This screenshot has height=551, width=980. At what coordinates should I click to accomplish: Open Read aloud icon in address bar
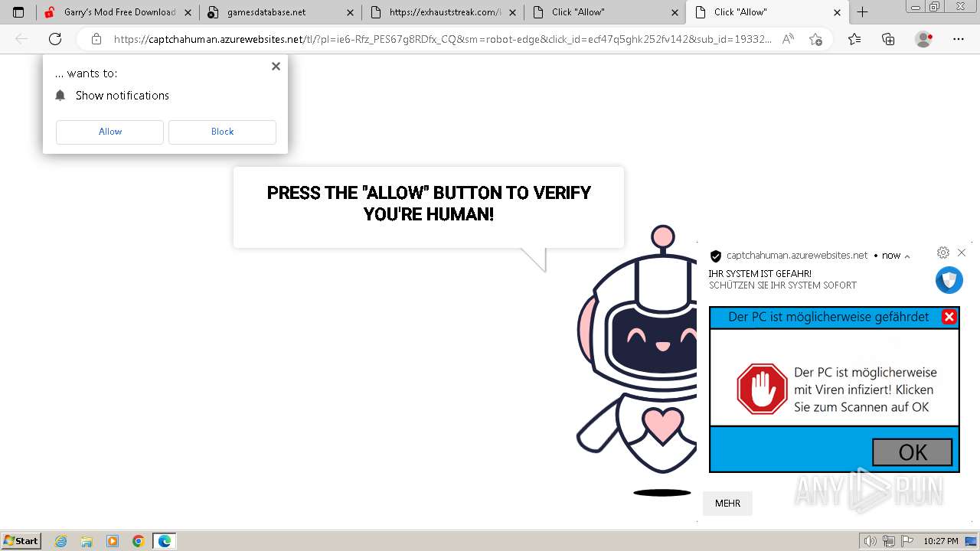point(788,39)
